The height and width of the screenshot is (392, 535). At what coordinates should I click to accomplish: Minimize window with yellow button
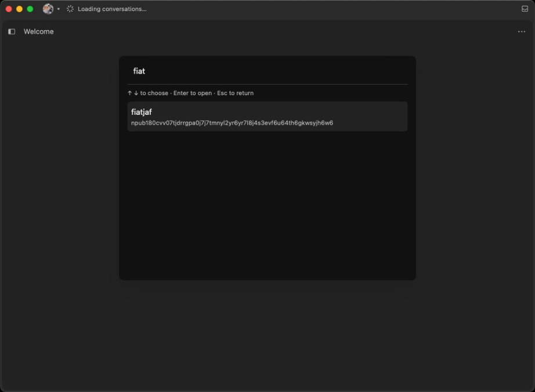[x=20, y=9]
